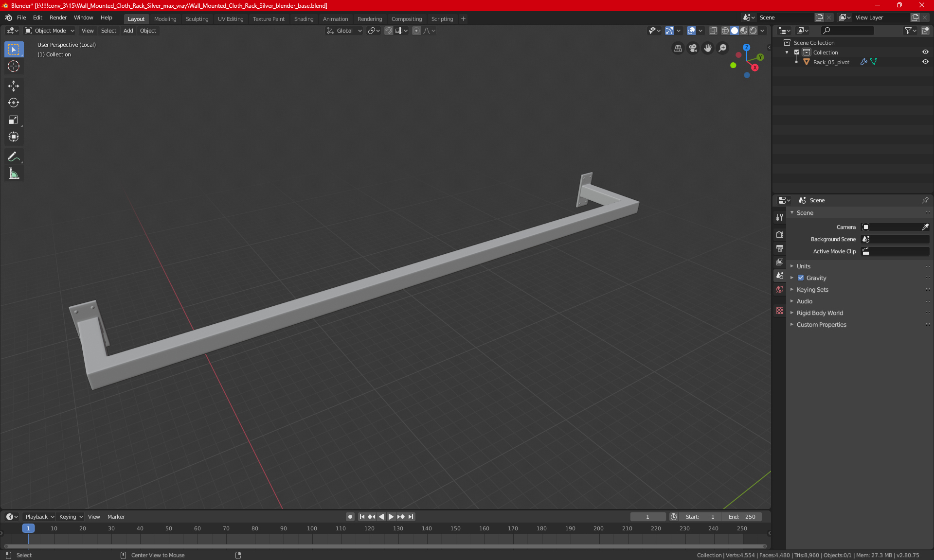Open the outliner filter dropdown
The width and height of the screenshot is (934, 560).
click(910, 31)
